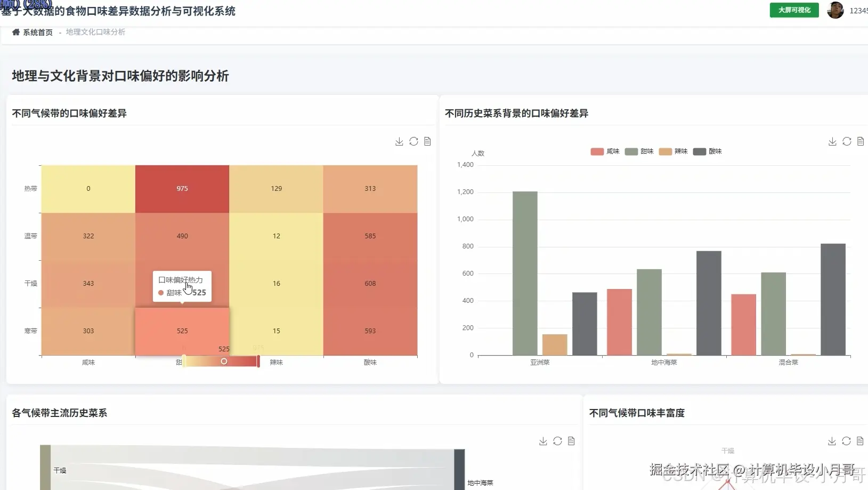Click the 热带 辣味 heatmap cell 129
This screenshot has width=868, height=490.
(x=276, y=189)
